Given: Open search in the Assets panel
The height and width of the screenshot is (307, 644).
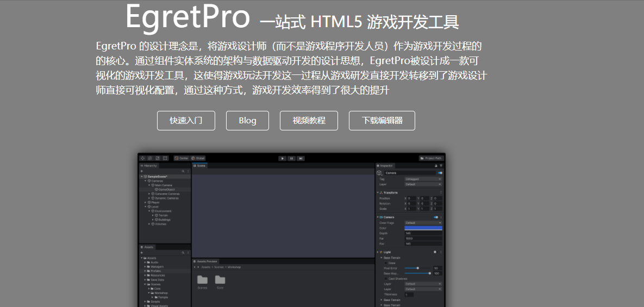Looking at the screenshot, I should [183, 253].
